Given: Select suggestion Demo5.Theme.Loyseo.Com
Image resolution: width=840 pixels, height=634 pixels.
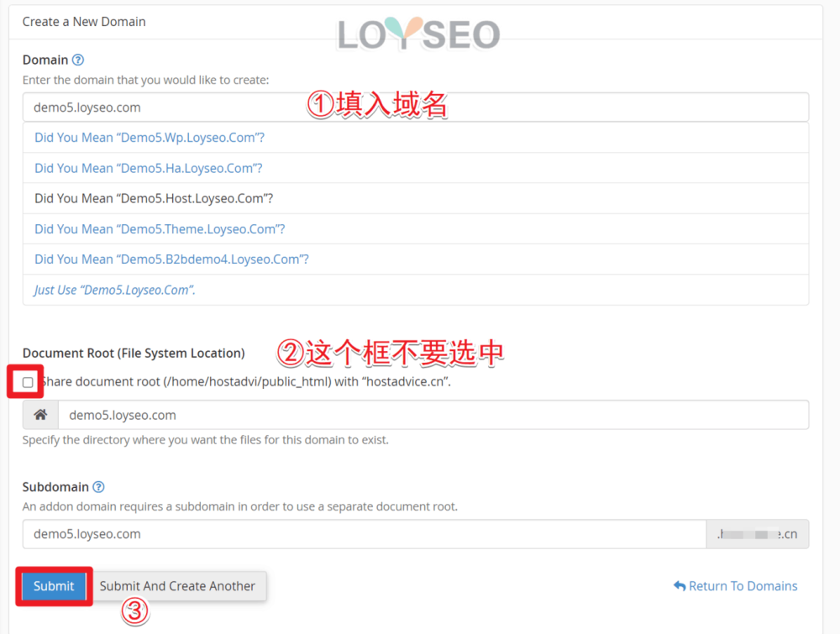Looking at the screenshot, I should tap(416, 229).
